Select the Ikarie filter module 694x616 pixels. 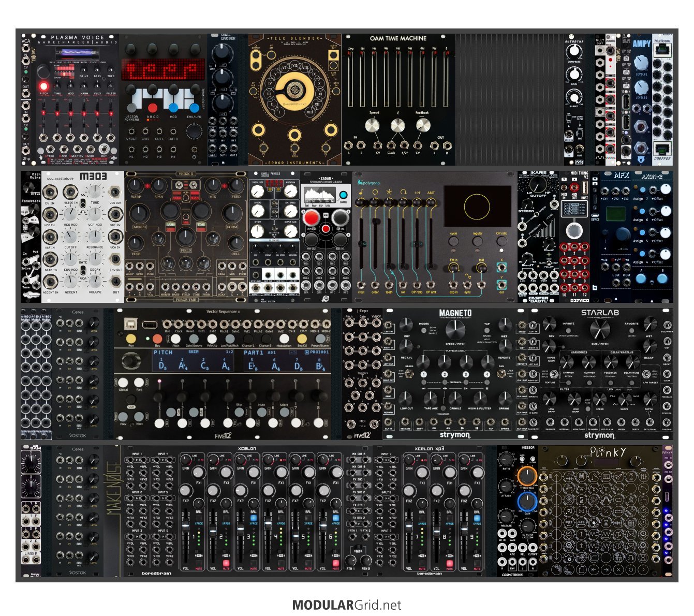[538, 237]
